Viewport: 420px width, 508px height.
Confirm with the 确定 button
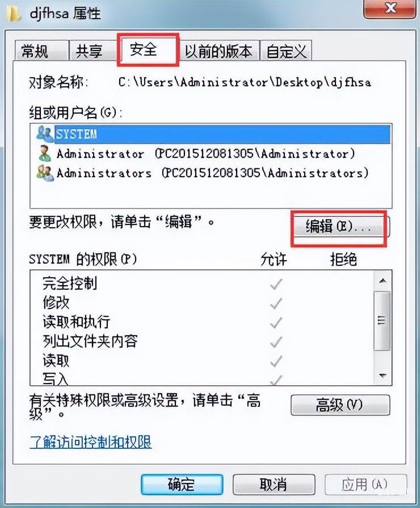(x=182, y=484)
